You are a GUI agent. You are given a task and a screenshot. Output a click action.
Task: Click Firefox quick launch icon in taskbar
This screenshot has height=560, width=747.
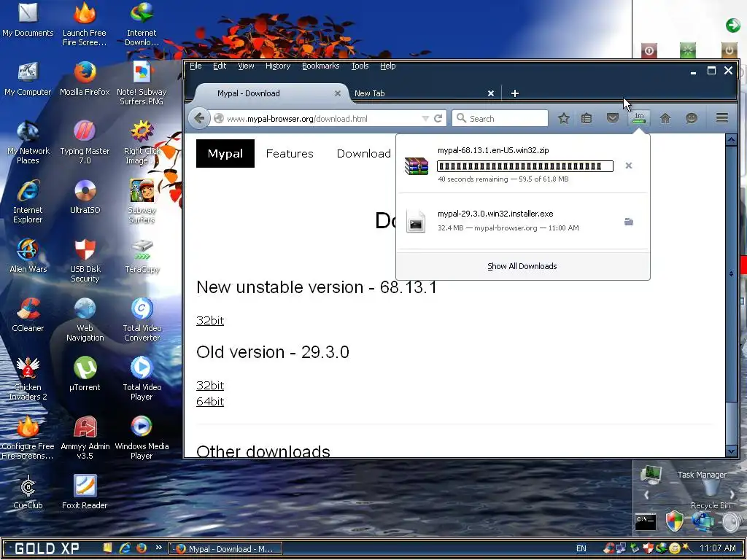coord(142,548)
